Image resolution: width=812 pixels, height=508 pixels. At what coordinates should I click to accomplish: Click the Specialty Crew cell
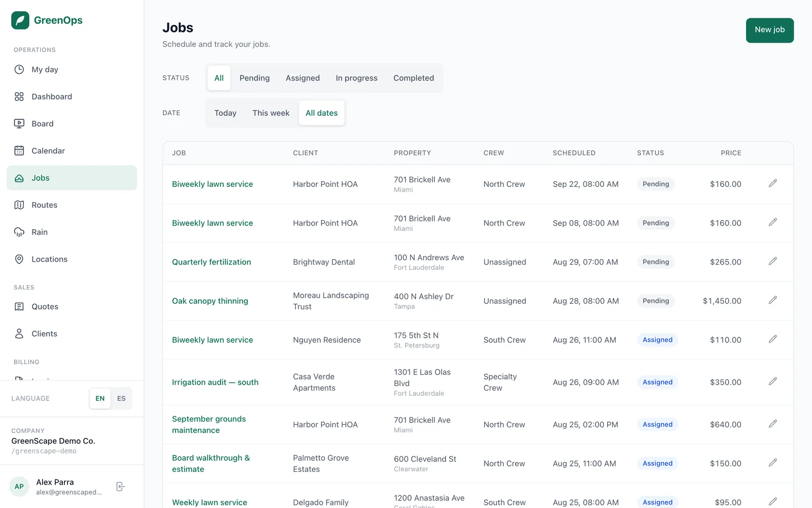tap(500, 382)
